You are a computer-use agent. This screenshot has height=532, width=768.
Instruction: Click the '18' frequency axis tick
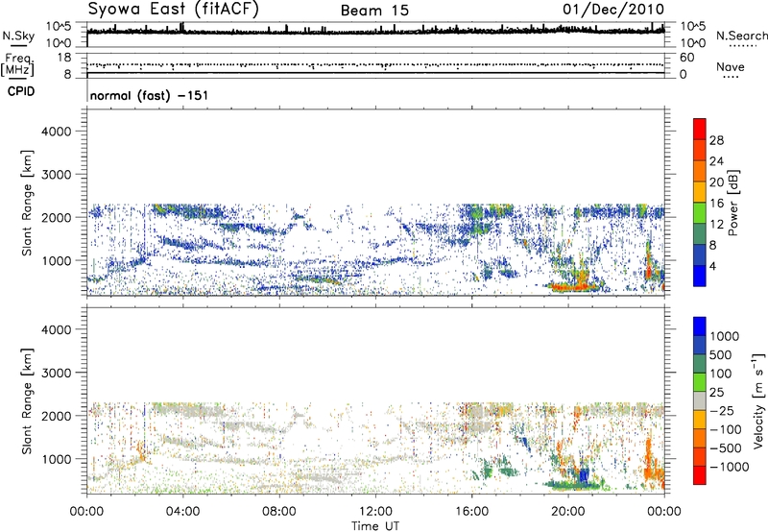[x=64, y=57]
